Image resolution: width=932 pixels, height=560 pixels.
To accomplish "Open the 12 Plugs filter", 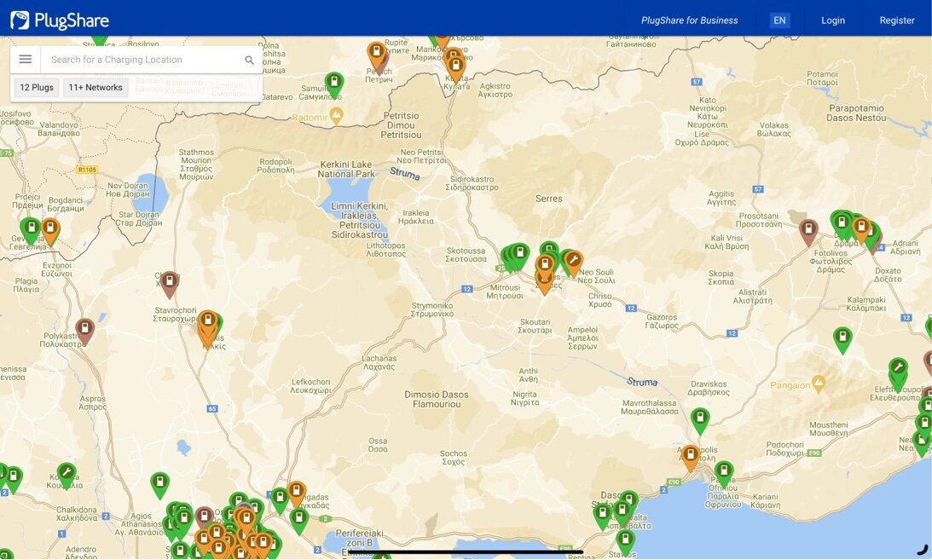I will pyautogui.click(x=37, y=87).
